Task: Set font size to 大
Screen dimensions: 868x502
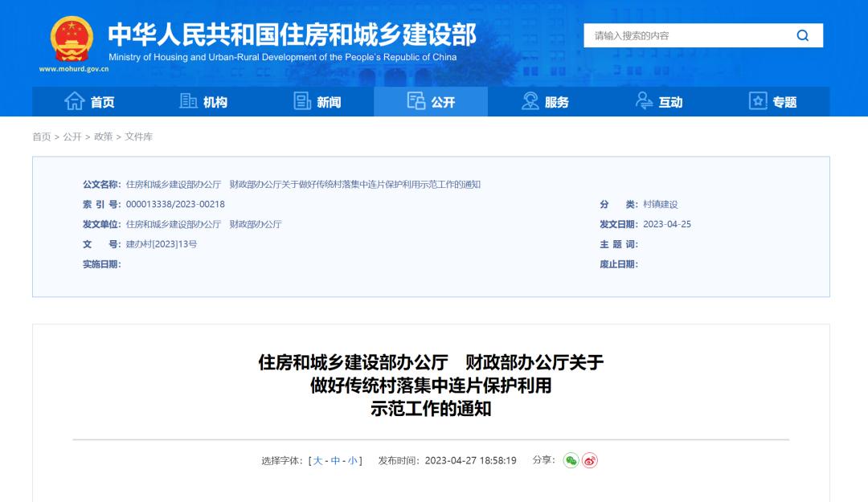Action: point(317,460)
